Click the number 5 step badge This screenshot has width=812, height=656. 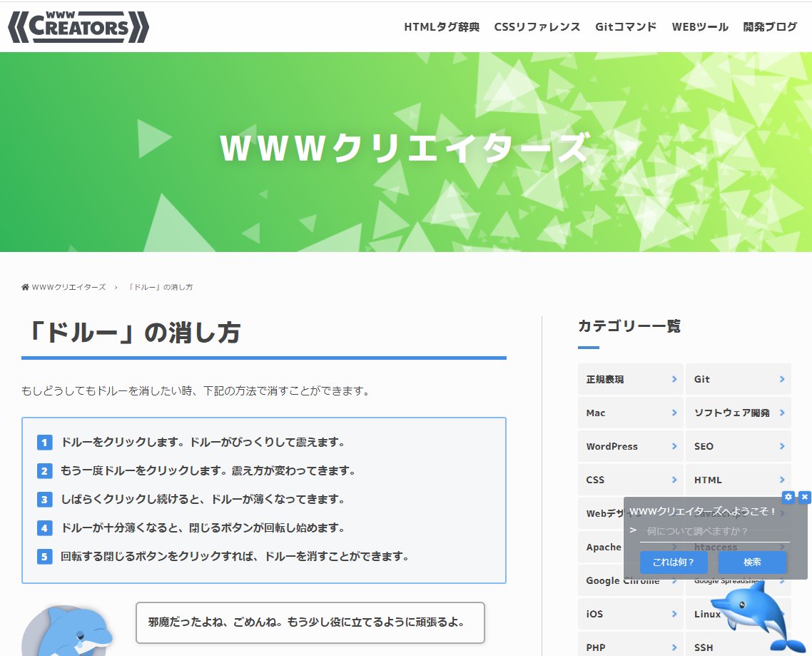coord(44,557)
